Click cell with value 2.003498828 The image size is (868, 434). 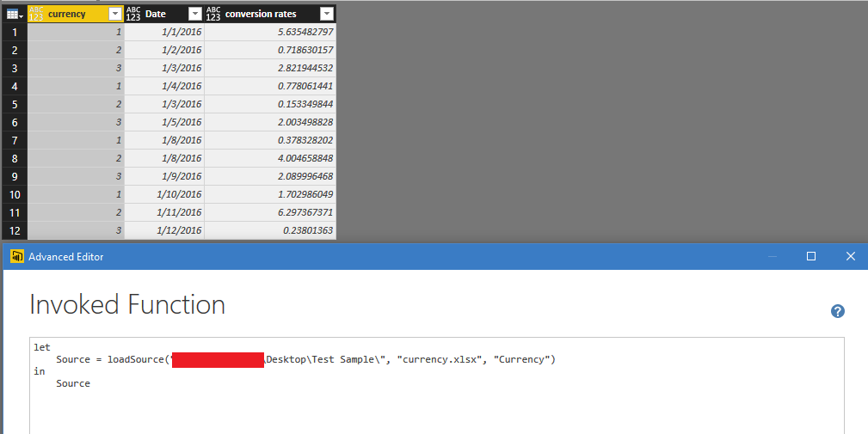[270, 122]
